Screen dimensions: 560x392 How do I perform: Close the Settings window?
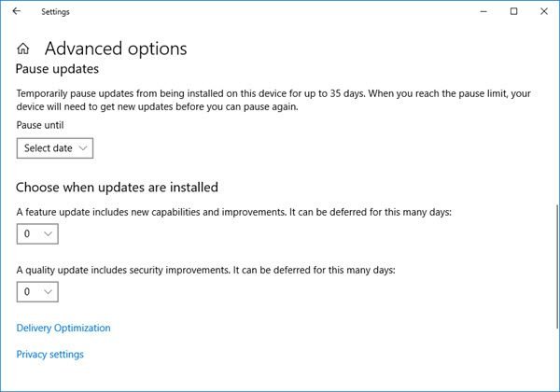click(546, 11)
